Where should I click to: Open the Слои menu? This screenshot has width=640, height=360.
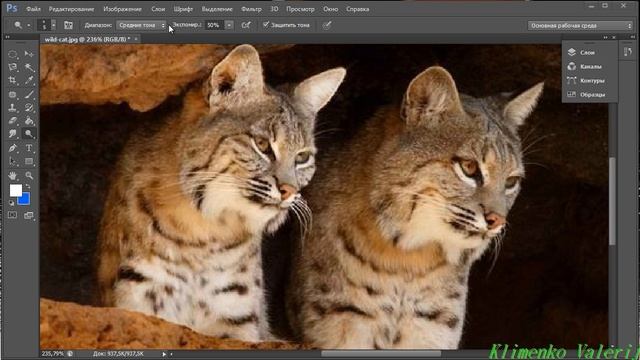[158, 9]
